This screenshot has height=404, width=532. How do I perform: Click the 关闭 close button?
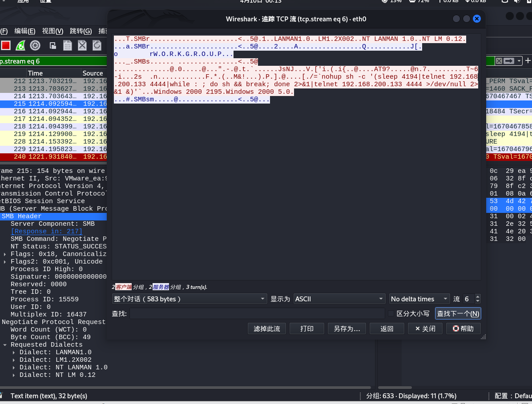(425, 329)
